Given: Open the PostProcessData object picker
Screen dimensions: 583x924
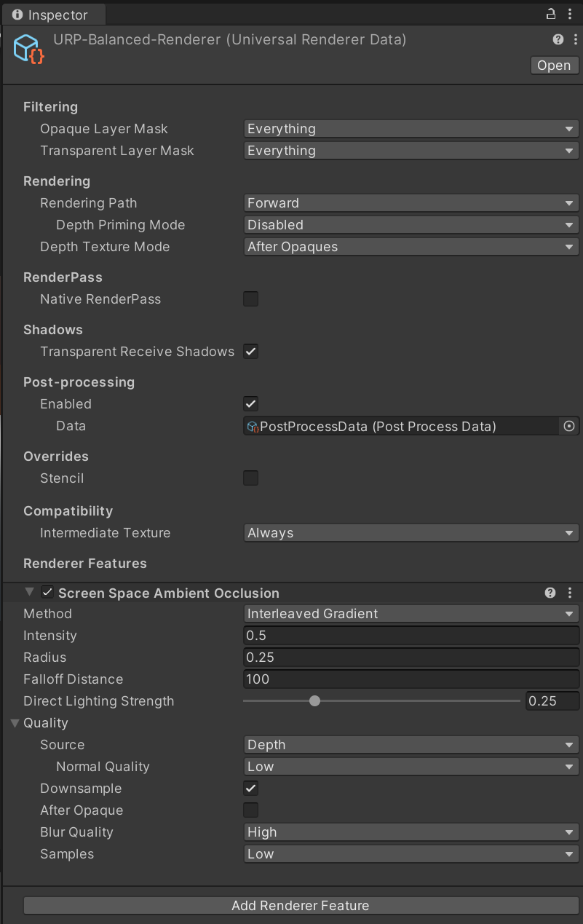Looking at the screenshot, I should [x=569, y=426].
